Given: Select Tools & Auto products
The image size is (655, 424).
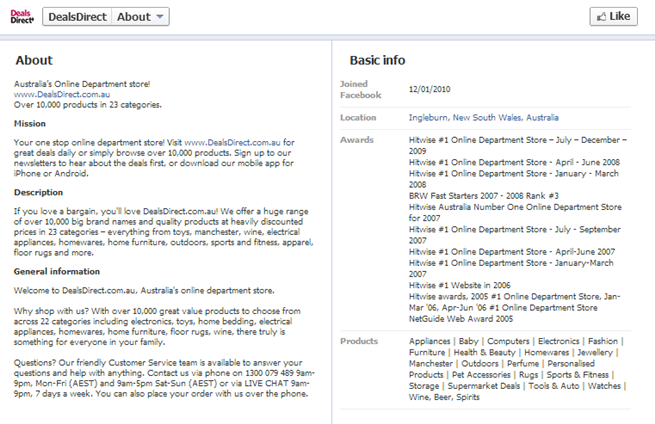Looking at the screenshot, I should tap(554, 386).
